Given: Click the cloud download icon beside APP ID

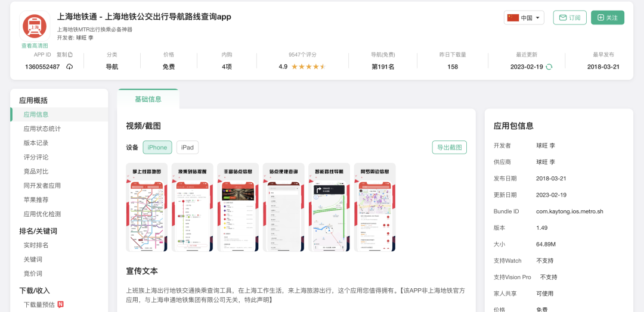Looking at the screenshot, I should (x=69, y=67).
